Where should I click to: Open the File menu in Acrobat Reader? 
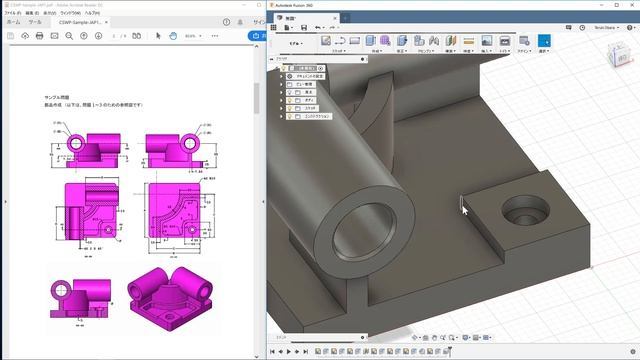[x=12, y=13]
